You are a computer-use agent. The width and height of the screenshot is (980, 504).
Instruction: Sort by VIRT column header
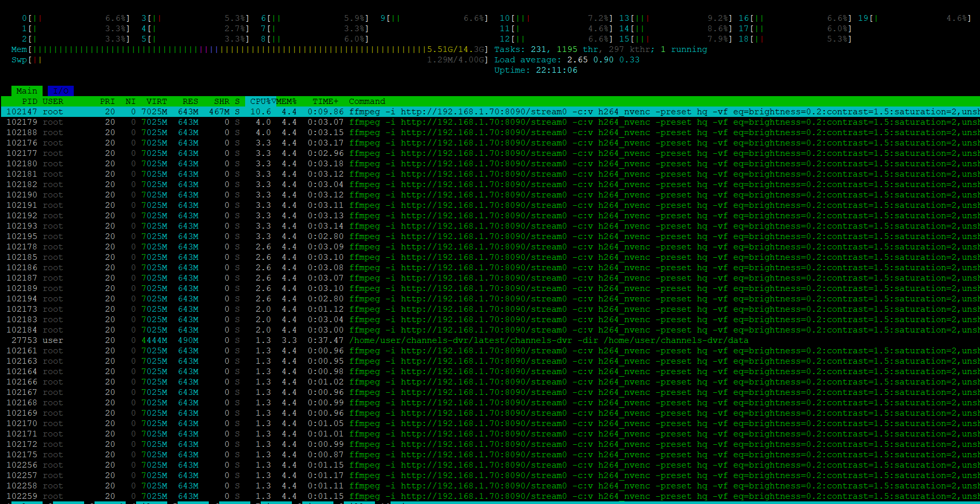(x=156, y=101)
